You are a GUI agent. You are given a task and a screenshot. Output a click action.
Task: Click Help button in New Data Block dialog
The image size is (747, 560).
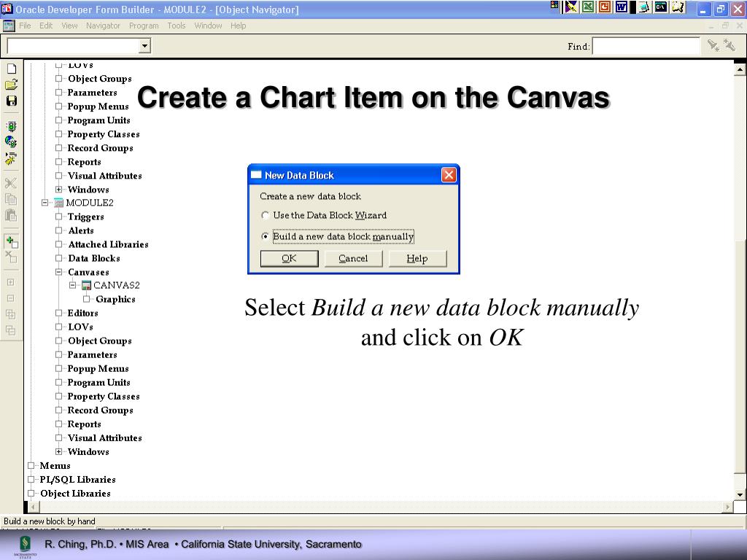(x=417, y=259)
